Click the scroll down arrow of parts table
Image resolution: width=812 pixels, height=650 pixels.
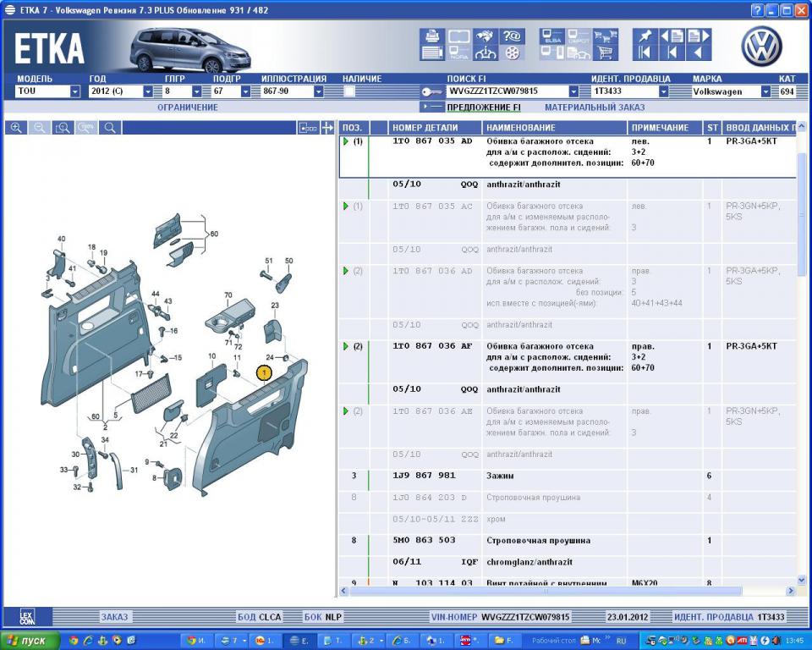click(801, 581)
